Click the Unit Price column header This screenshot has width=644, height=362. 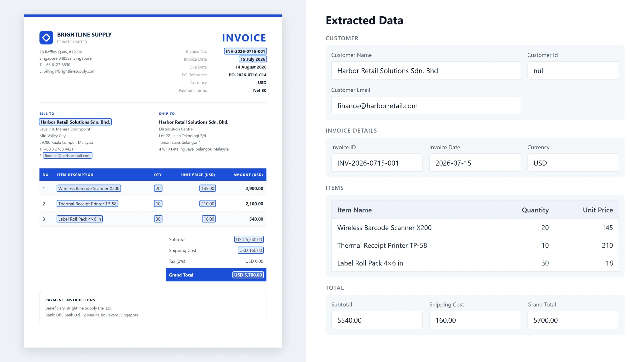598,210
